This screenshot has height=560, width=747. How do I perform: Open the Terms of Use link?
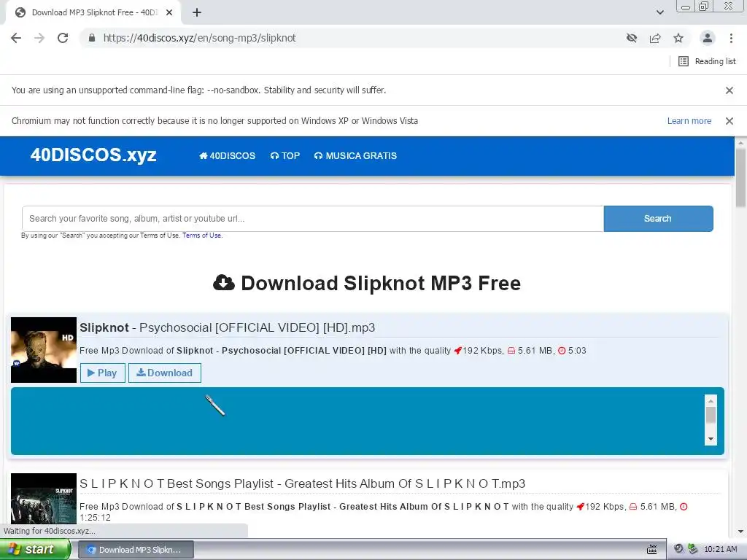[x=201, y=236]
